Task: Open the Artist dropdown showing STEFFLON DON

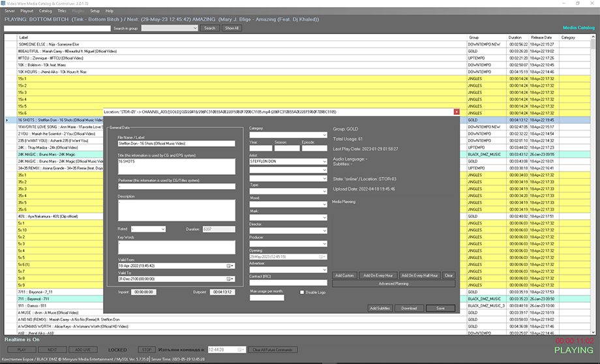Action: point(325,162)
